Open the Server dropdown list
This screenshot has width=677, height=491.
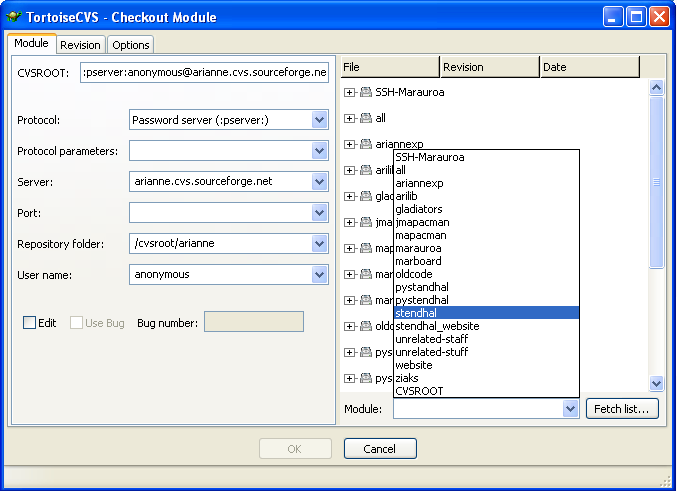coord(319,182)
